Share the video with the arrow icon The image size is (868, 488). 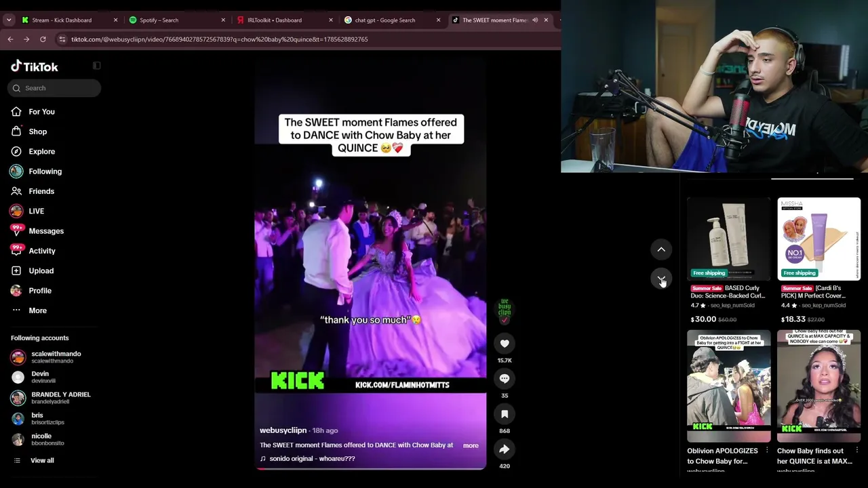[x=505, y=449]
